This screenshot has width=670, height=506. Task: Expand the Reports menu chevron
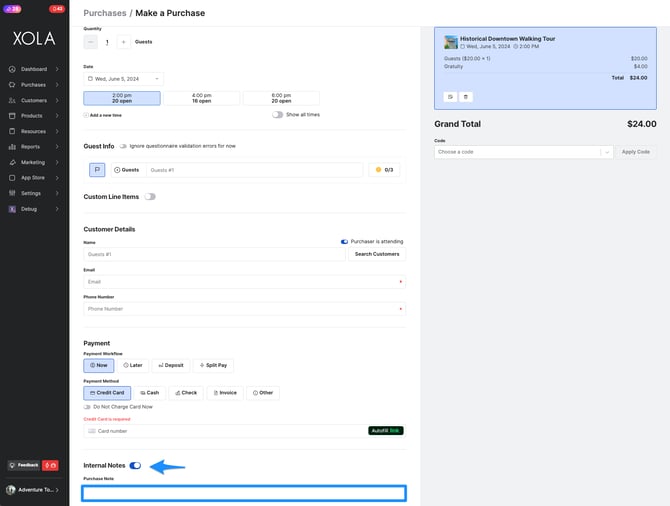coord(57,147)
